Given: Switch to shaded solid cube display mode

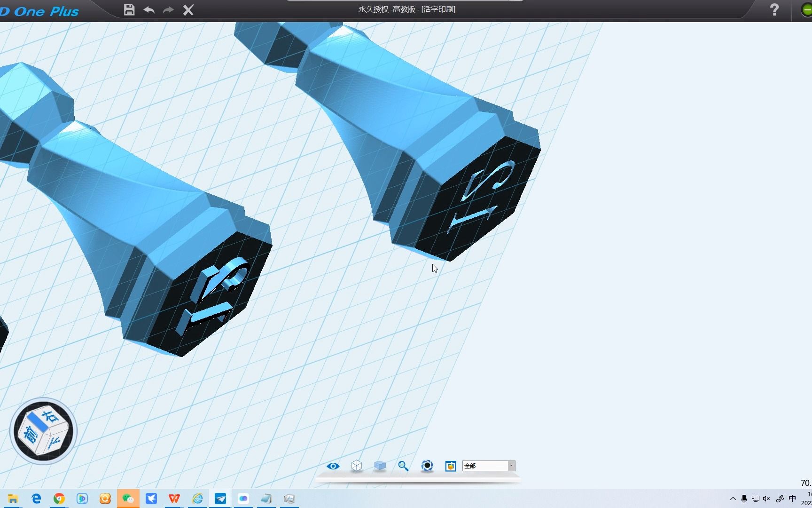Looking at the screenshot, I should pyautogui.click(x=380, y=466).
